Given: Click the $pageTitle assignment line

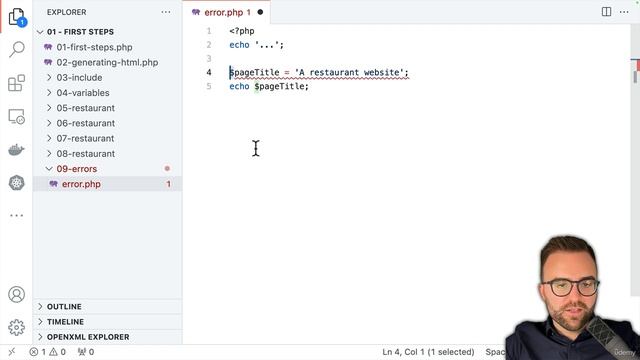Looking at the screenshot, I should pos(319,73).
